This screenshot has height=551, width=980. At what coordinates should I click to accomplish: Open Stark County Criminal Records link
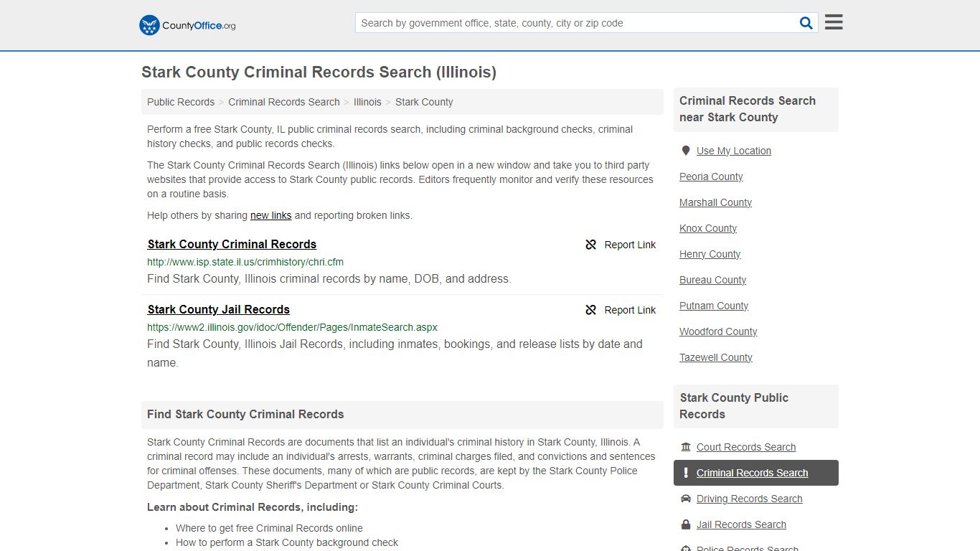[x=232, y=244]
